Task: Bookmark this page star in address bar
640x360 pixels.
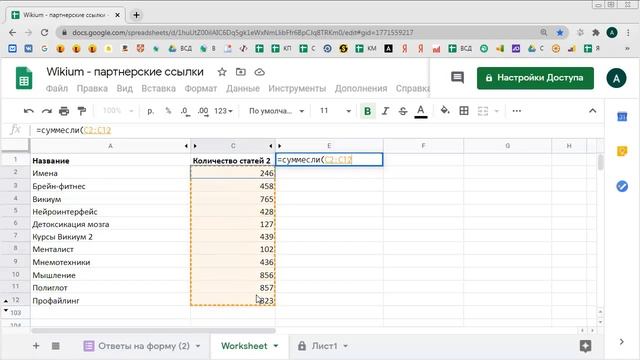Action: (560, 32)
